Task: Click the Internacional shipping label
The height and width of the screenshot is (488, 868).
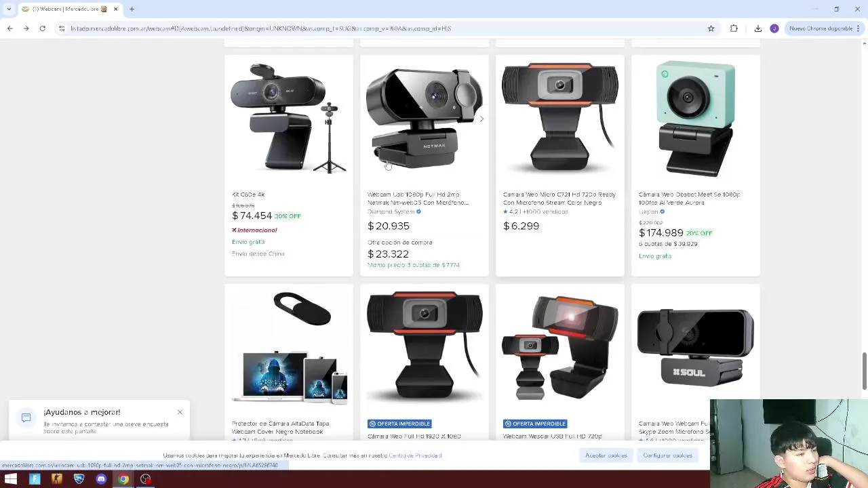Action: click(254, 230)
